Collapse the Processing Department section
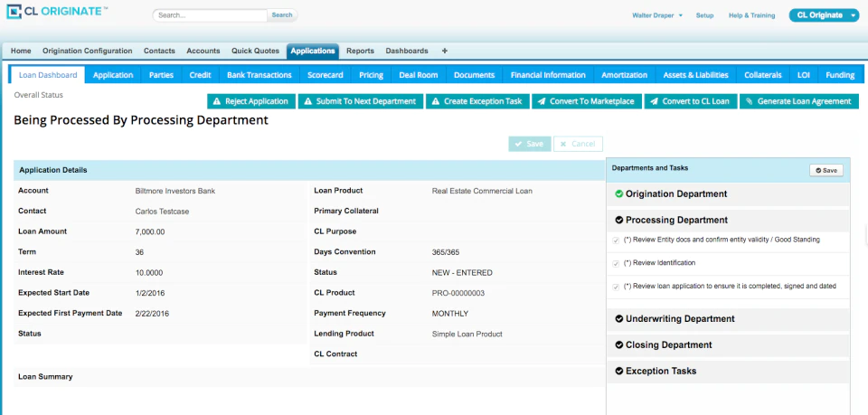 point(727,221)
